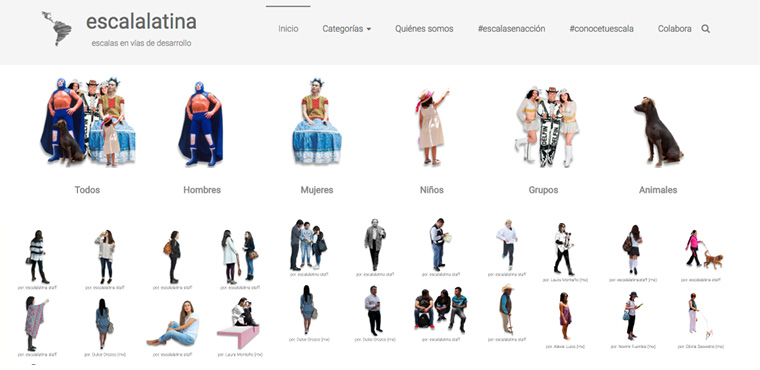Click the Mujeres category label

coord(317,190)
